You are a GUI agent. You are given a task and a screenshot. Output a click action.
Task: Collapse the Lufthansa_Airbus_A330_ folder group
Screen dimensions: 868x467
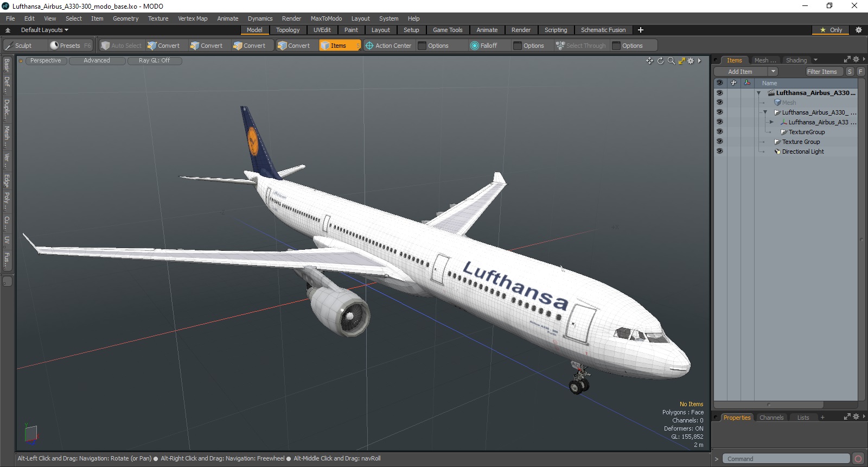(765, 112)
